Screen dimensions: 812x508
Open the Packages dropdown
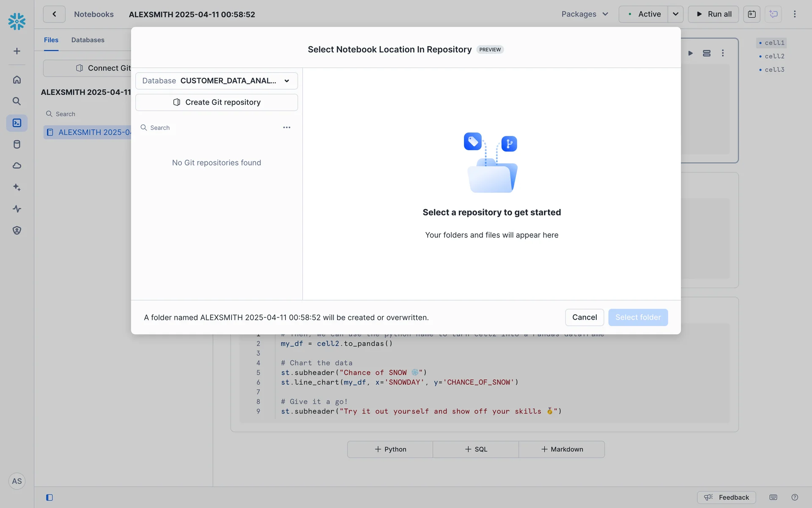click(585, 14)
